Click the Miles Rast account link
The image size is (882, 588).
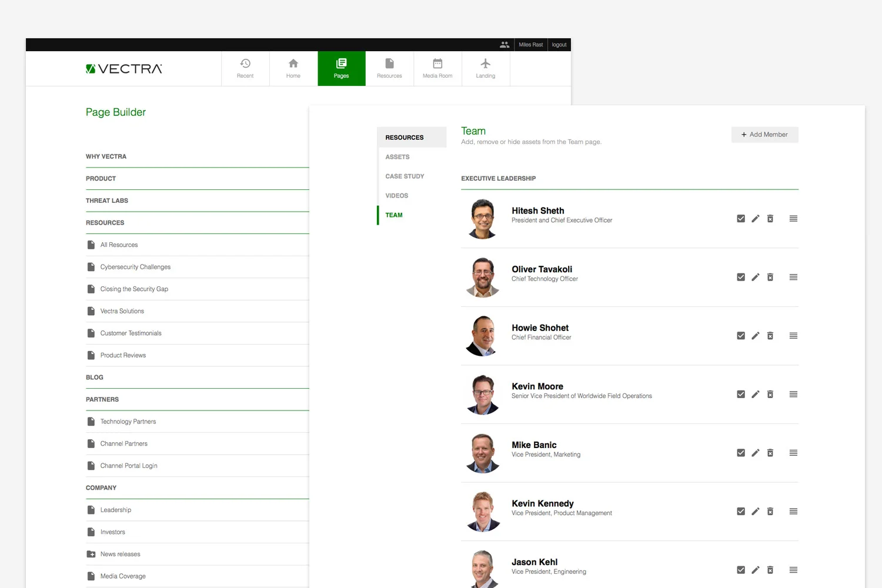click(x=531, y=45)
